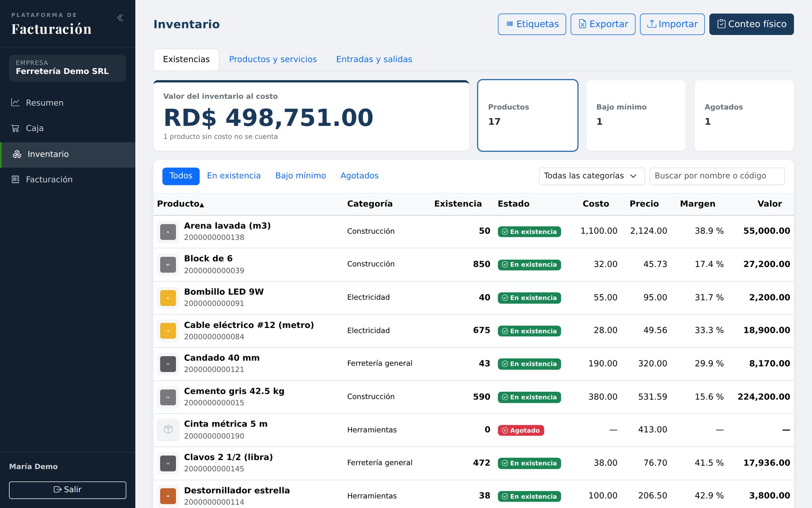Focus the Buscar por nombre o código field
This screenshot has width=812, height=508.
pyautogui.click(x=717, y=176)
